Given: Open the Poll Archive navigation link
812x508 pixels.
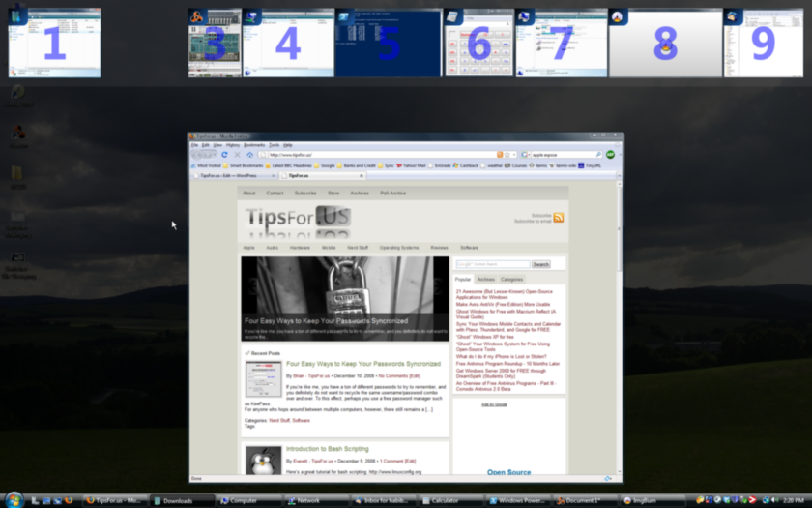Looking at the screenshot, I should pyautogui.click(x=393, y=193).
